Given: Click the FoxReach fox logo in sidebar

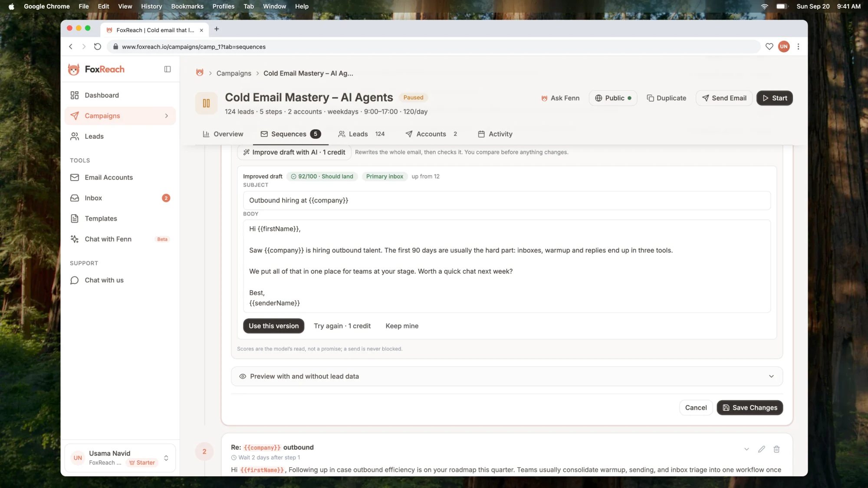Looking at the screenshot, I should [x=74, y=69].
